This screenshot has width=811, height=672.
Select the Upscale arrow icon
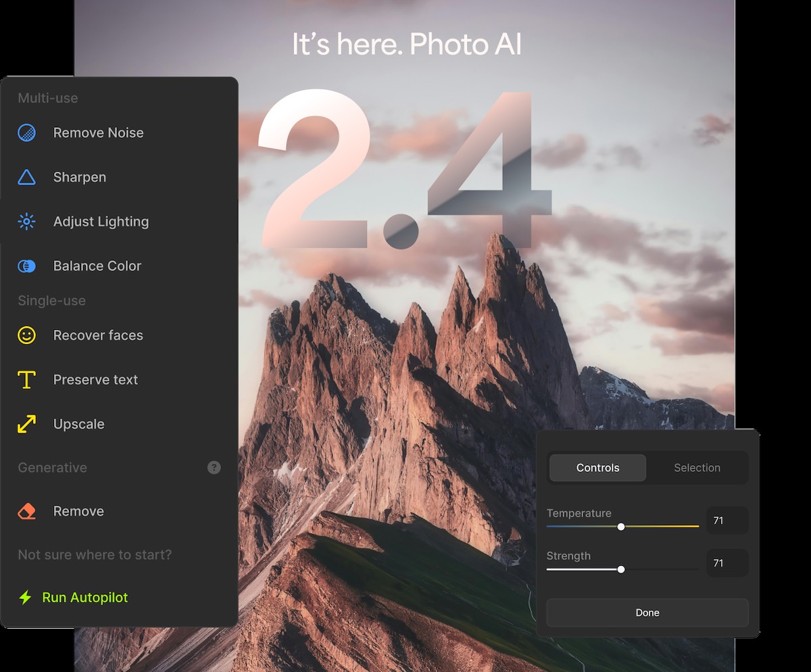[x=26, y=424]
